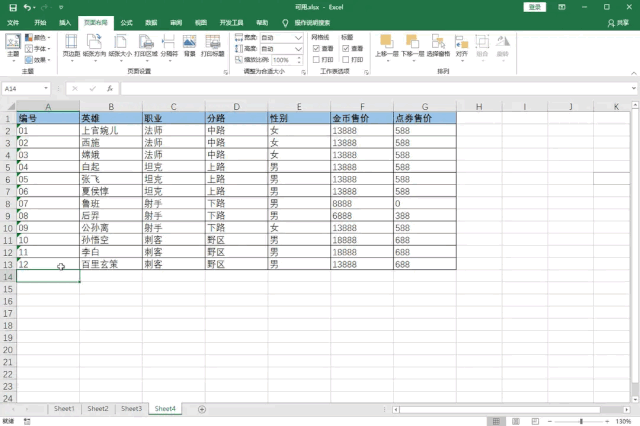Open sheet options dialog launcher
The image size is (640, 426).
pyautogui.click(x=366, y=72)
